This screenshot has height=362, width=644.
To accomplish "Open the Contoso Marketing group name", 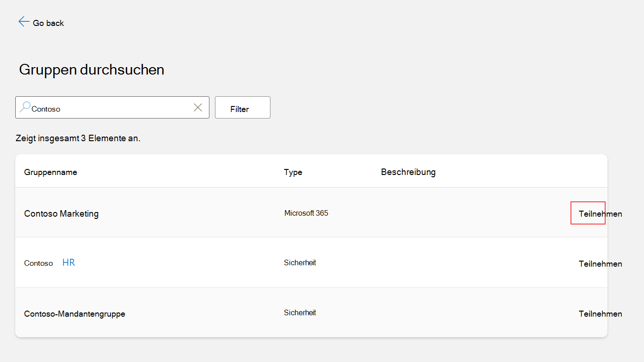I will tap(61, 214).
